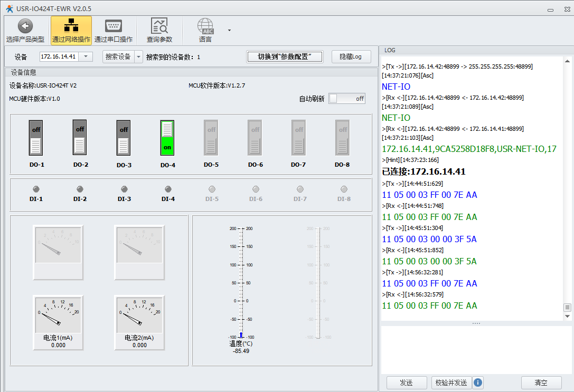
Task: Select the 通过网络操作 network icon
Action: click(x=71, y=26)
